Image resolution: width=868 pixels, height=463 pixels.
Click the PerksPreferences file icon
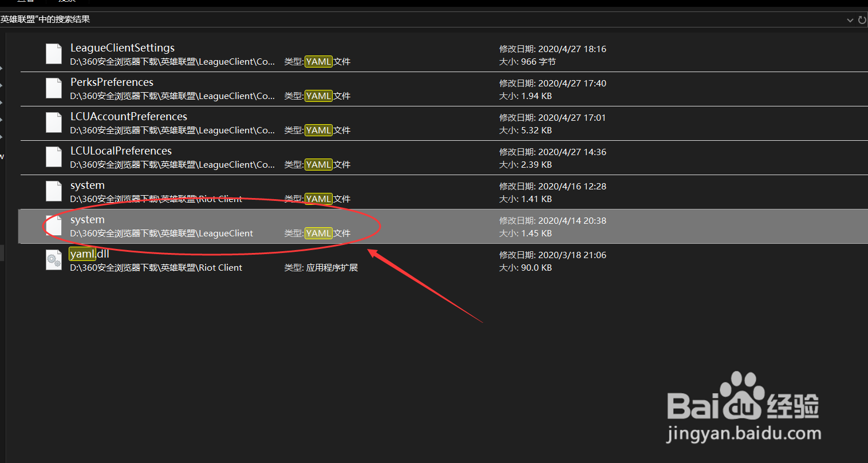pos(54,88)
